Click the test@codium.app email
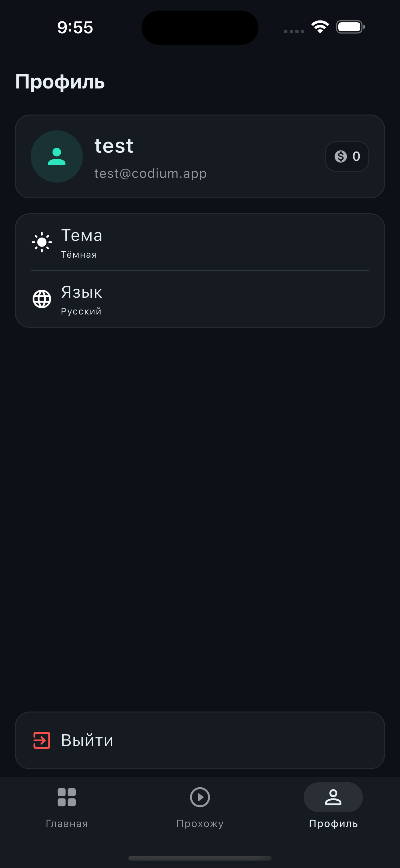 (x=150, y=174)
